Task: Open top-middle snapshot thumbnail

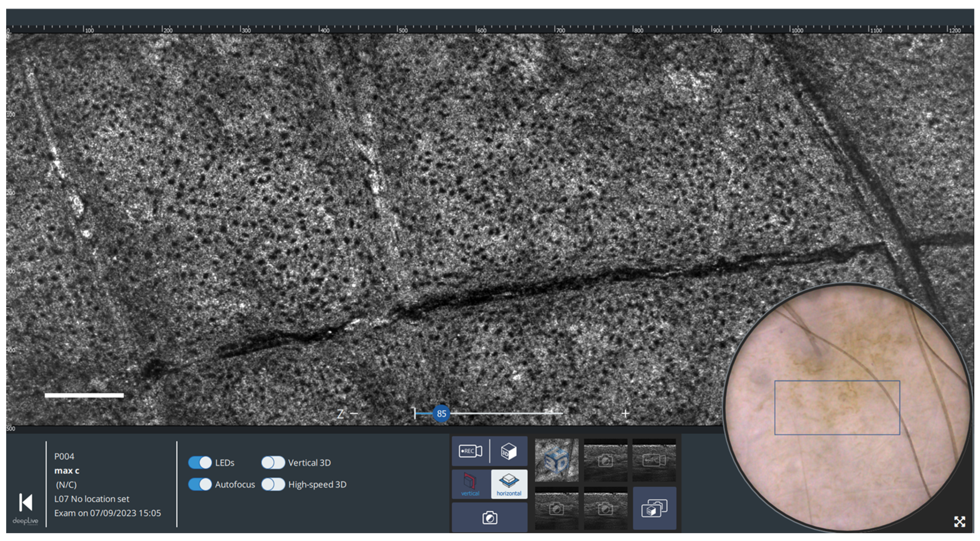Action: (605, 460)
